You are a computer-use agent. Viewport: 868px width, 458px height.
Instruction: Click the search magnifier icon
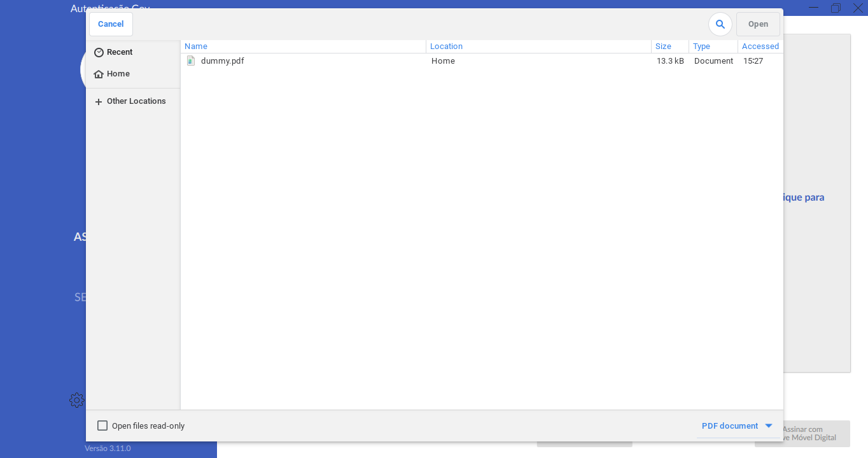pyautogui.click(x=720, y=24)
